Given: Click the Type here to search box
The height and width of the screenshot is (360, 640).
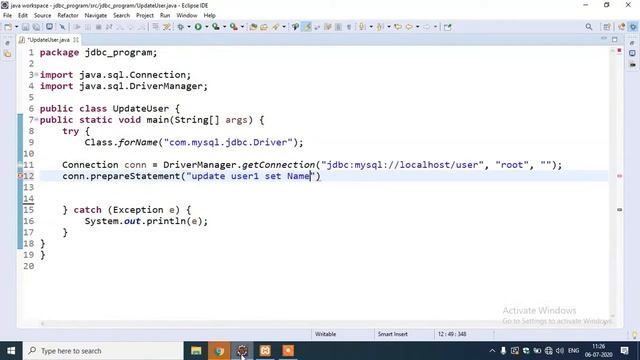Looking at the screenshot, I should click(103, 351).
